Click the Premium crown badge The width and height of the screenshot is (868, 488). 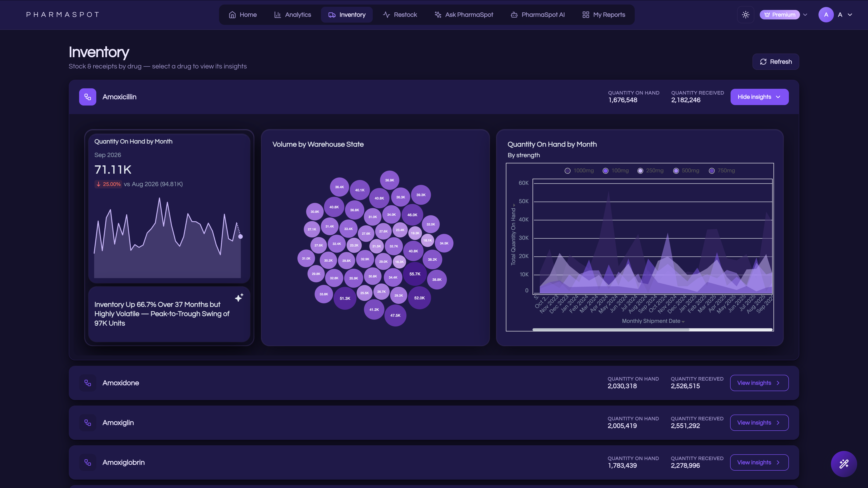pos(779,14)
